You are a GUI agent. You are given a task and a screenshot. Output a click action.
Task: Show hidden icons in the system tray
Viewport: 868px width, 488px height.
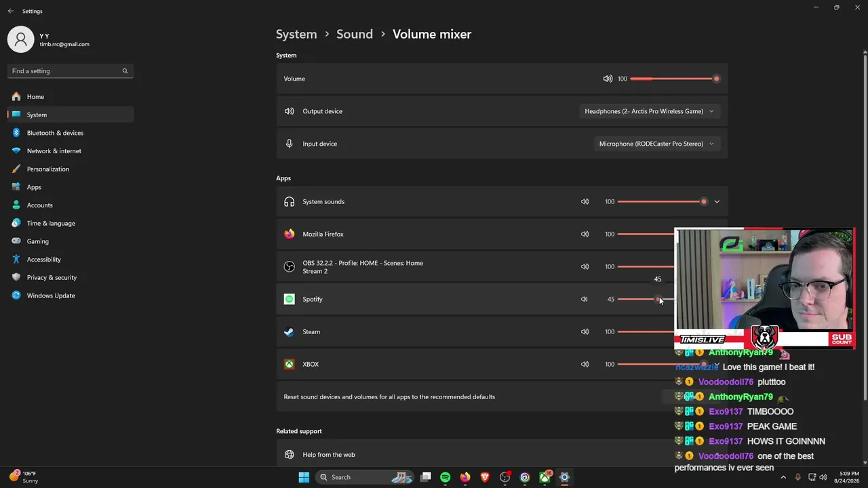pos(783,477)
